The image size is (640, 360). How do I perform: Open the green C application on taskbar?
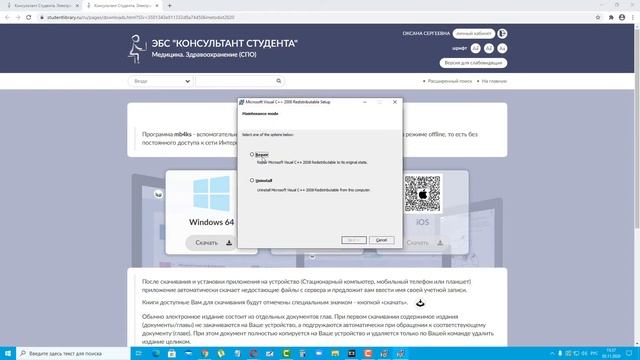point(286,353)
